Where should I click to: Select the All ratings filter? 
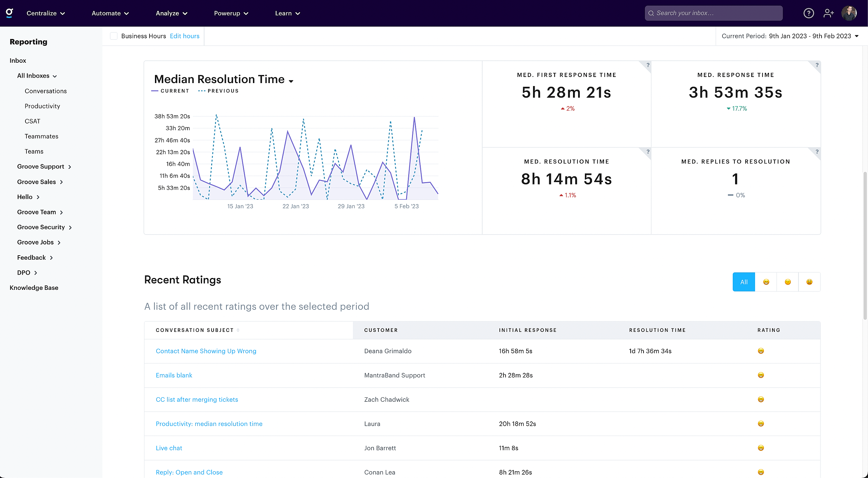click(744, 282)
